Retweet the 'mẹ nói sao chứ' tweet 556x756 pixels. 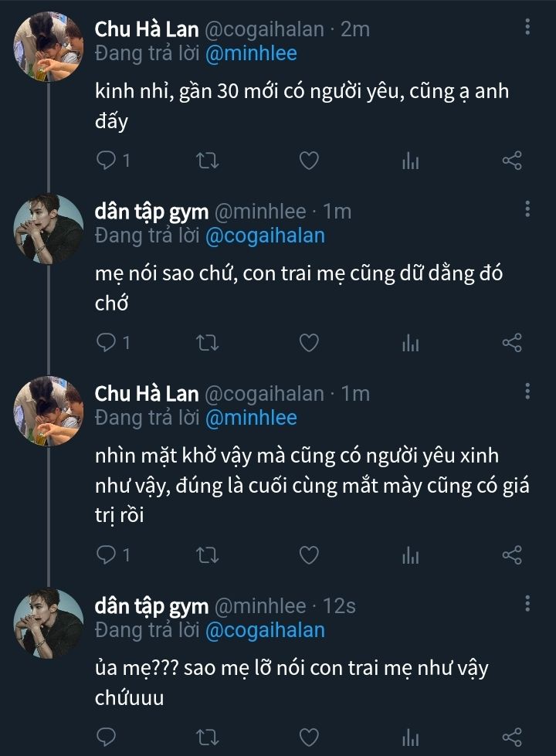[x=208, y=343]
